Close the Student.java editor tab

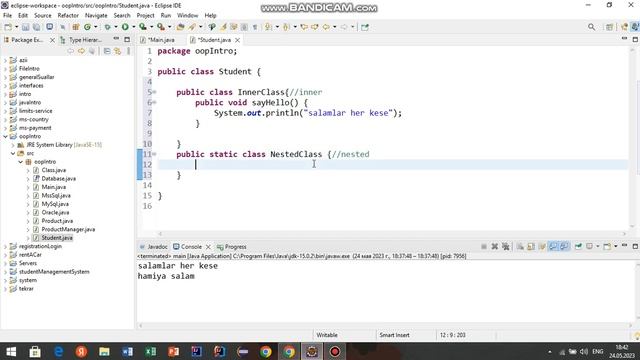click(x=237, y=40)
